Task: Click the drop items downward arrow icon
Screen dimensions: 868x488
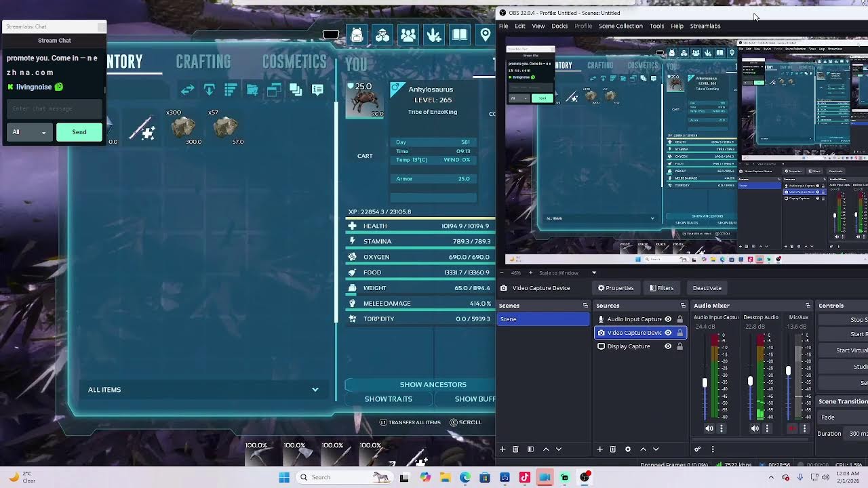Action: (x=209, y=89)
